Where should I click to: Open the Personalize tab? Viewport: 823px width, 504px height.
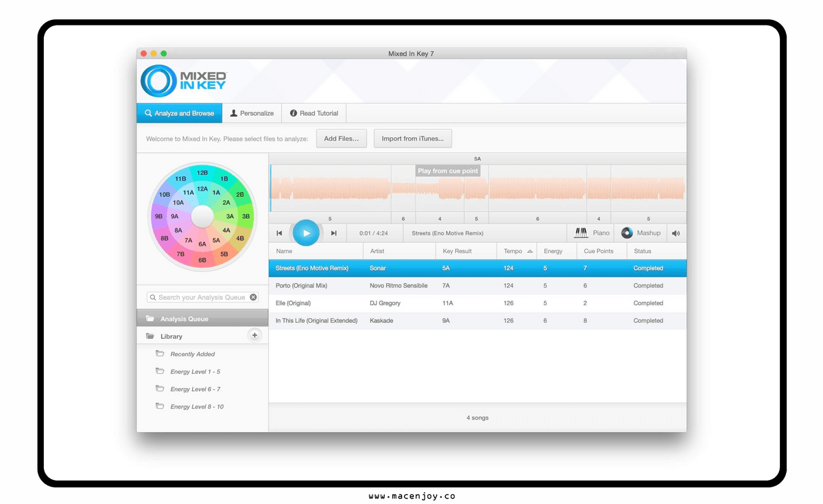(252, 113)
